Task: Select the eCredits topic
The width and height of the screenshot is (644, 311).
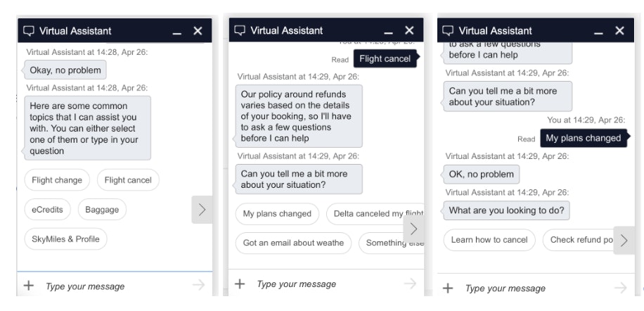Action: point(48,210)
